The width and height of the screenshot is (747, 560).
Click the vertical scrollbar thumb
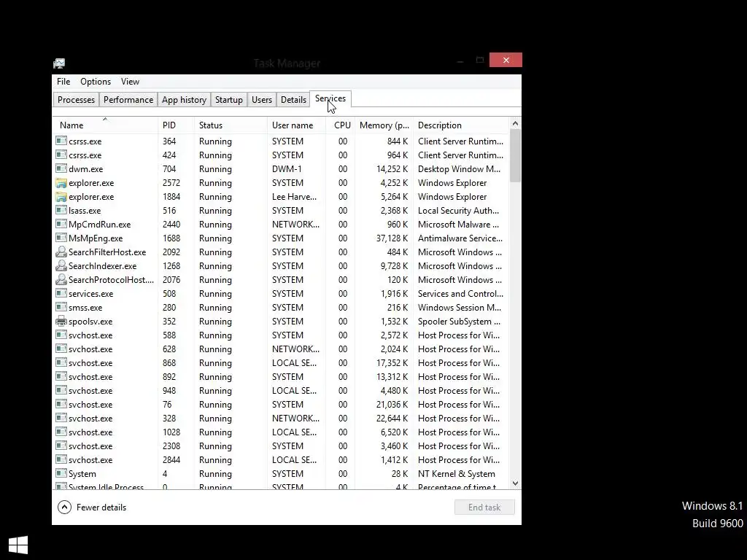515,156
